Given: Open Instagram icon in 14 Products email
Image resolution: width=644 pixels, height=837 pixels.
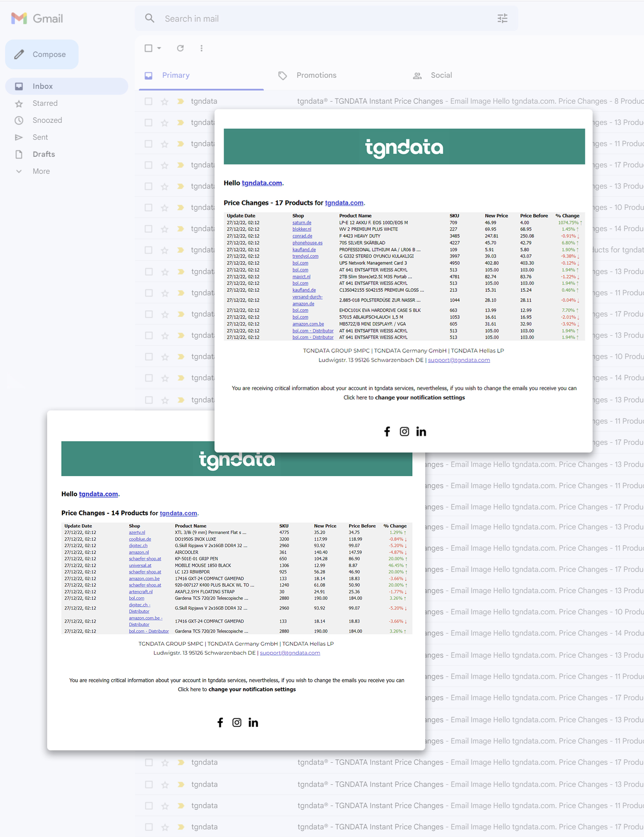Looking at the screenshot, I should tap(237, 722).
